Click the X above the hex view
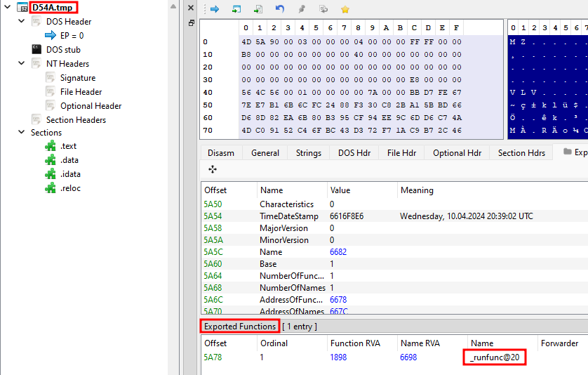The height and width of the screenshot is (375, 588). (x=191, y=8)
